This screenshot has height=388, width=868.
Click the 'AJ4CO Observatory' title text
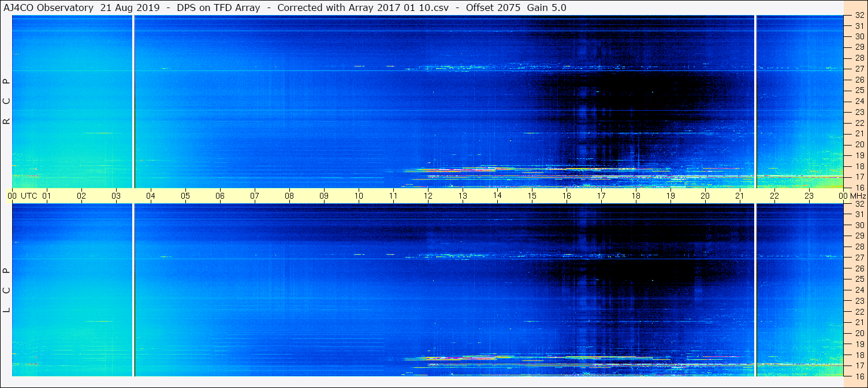click(x=49, y=8)
